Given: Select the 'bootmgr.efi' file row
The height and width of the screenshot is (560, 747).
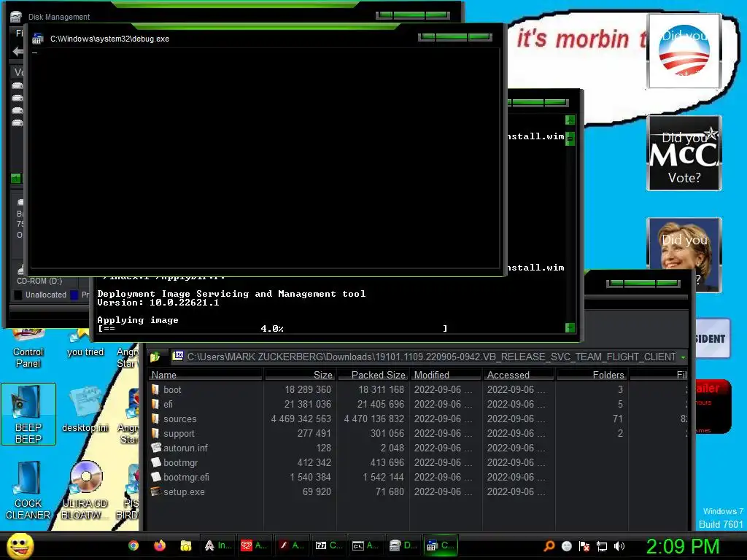Looking at the screenshot, I should click(419, 477).
